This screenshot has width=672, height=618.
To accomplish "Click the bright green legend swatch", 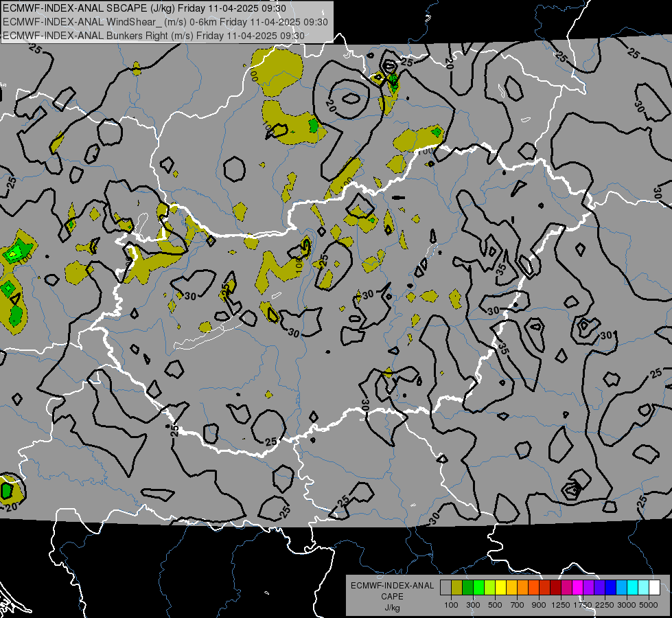I will coord(478,588).
